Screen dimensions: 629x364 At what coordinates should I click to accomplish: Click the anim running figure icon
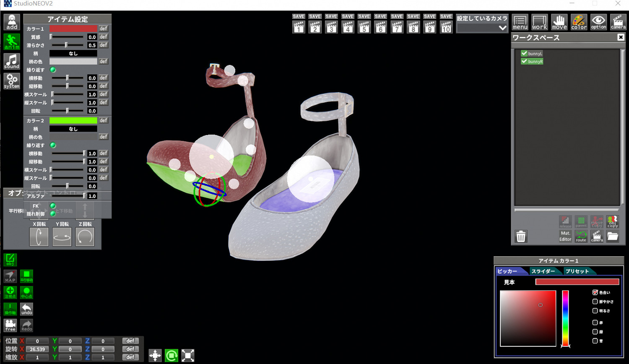pyautogui.click(x=12, y=42)
